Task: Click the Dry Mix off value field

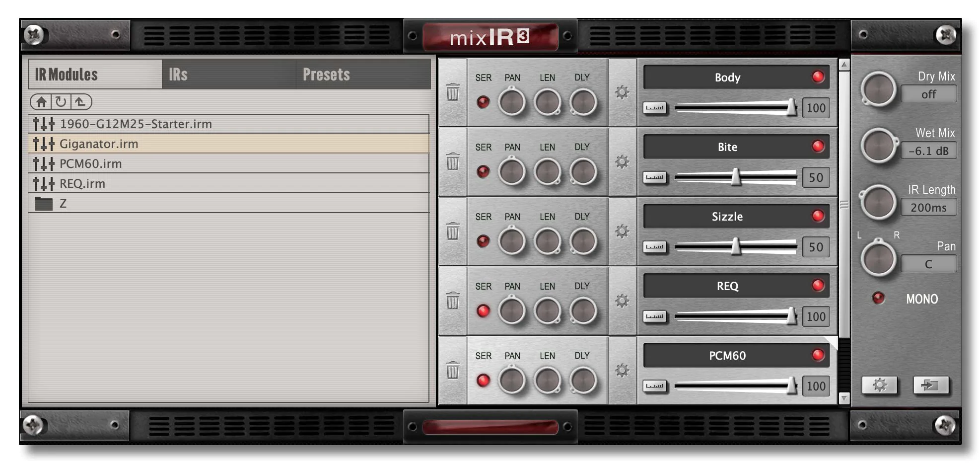Action: [928, 94]
